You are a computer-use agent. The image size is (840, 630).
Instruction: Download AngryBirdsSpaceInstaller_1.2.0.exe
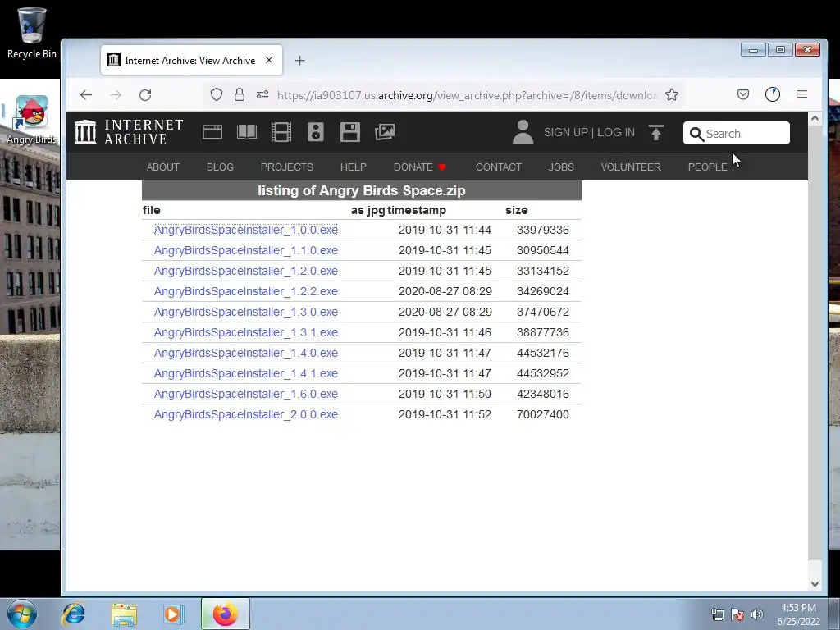pos(246,271)
